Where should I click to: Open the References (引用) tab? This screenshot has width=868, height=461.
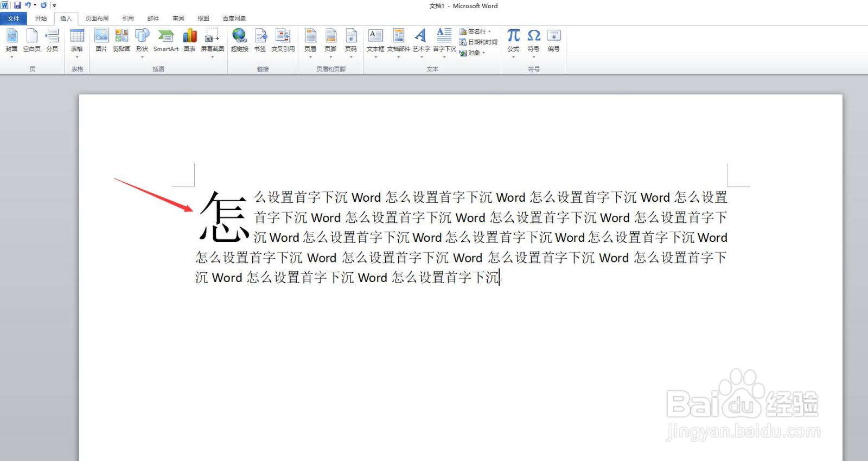tap(128, 18)
